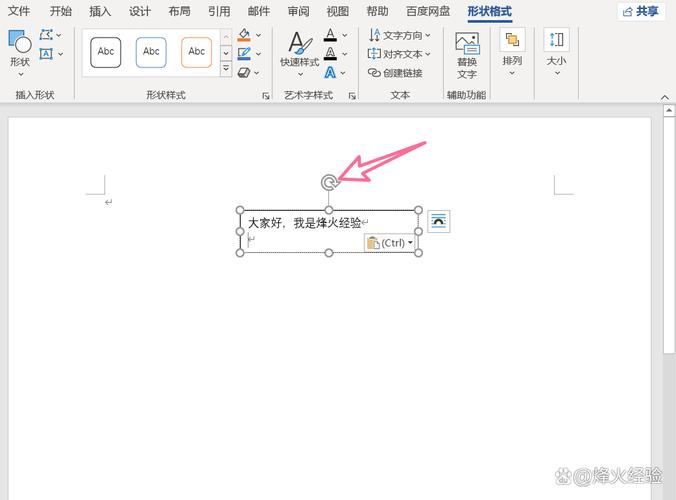Image resolution: width=676 pixels, height=500 pixels.
Task: Click the Shape Fill paint bucket icon
Action: click(244, 35)
